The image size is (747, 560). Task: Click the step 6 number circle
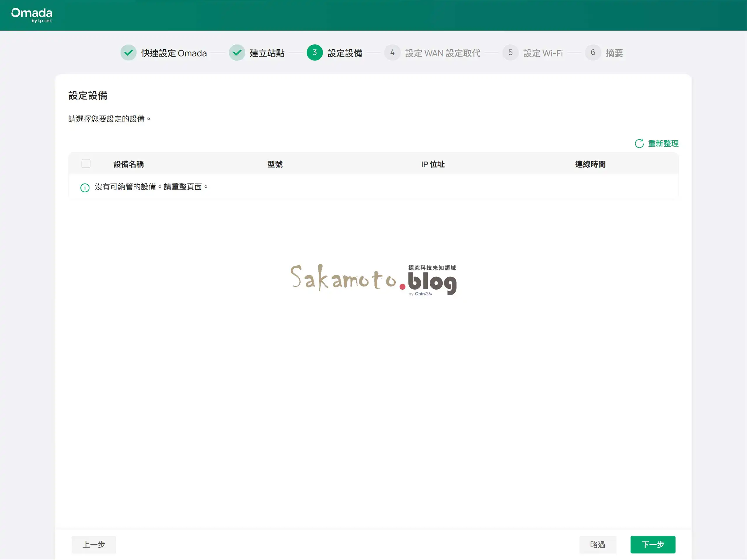[593, 53]
